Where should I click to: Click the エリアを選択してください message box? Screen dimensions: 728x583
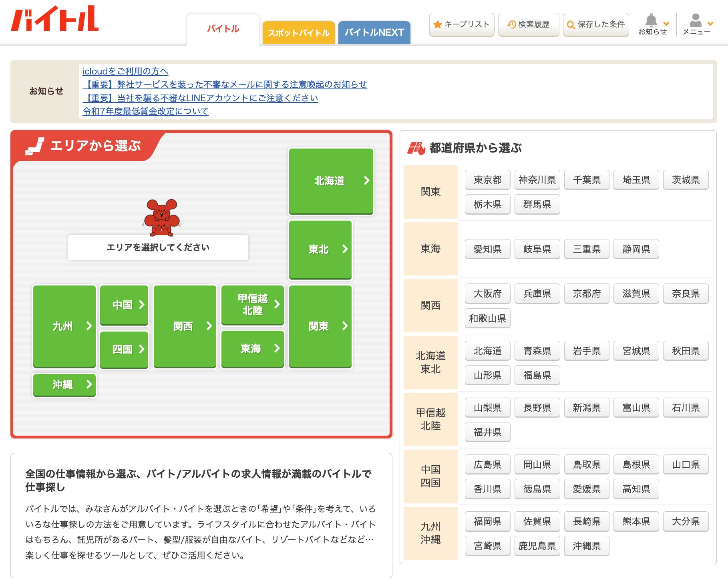[x=158, y=247]
